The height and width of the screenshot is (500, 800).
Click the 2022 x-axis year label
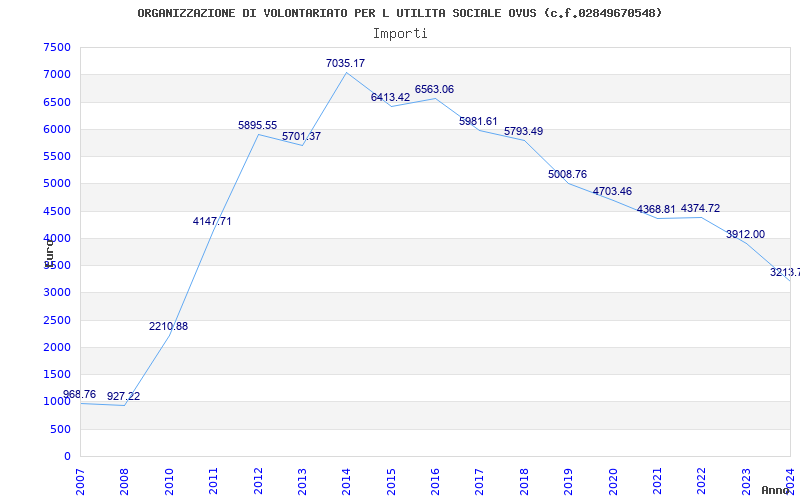(702, 481)
